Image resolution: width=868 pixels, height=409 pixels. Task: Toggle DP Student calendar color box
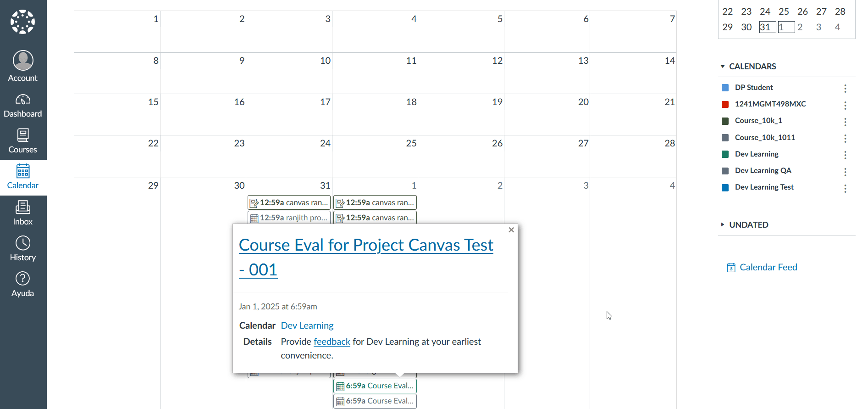point(725,88)
